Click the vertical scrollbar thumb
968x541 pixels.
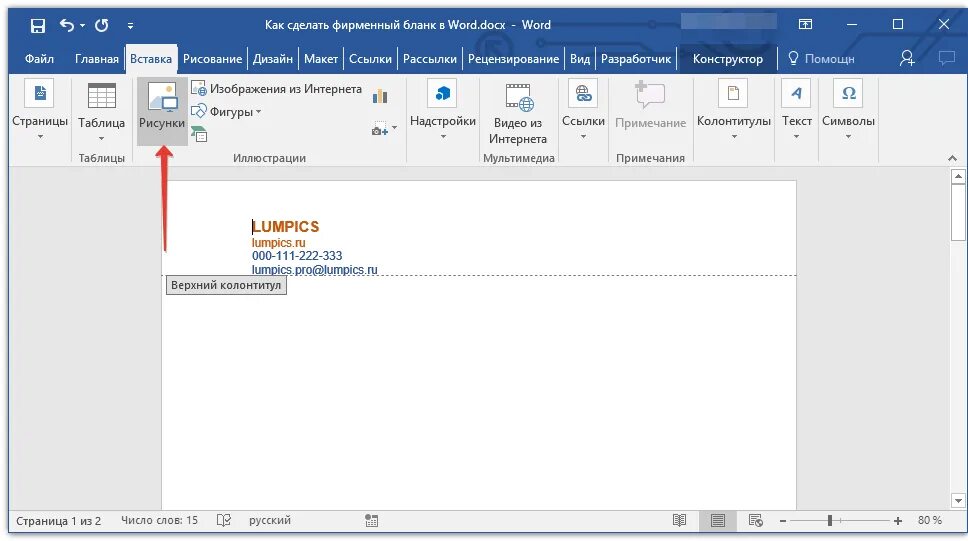(x=958, y=212)
